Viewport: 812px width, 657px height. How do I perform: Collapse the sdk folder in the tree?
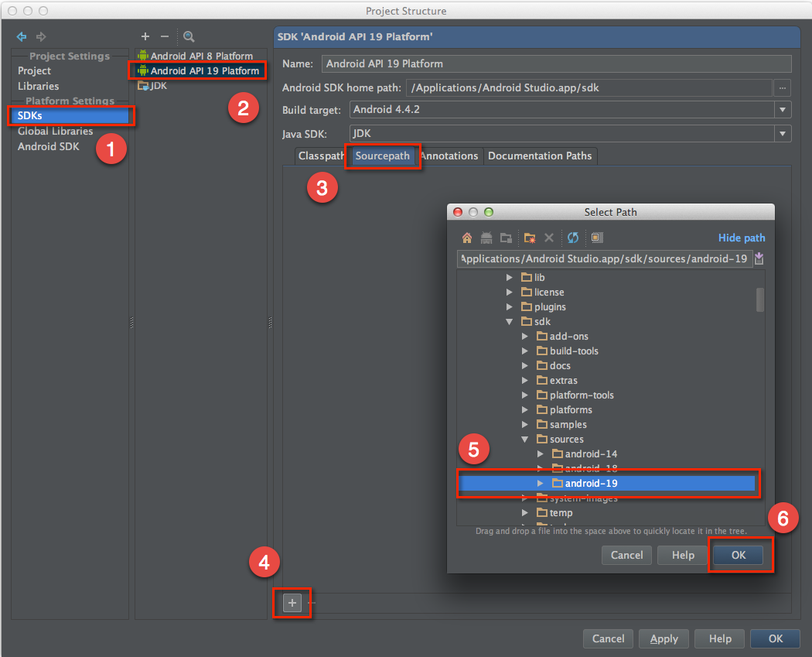510,322
